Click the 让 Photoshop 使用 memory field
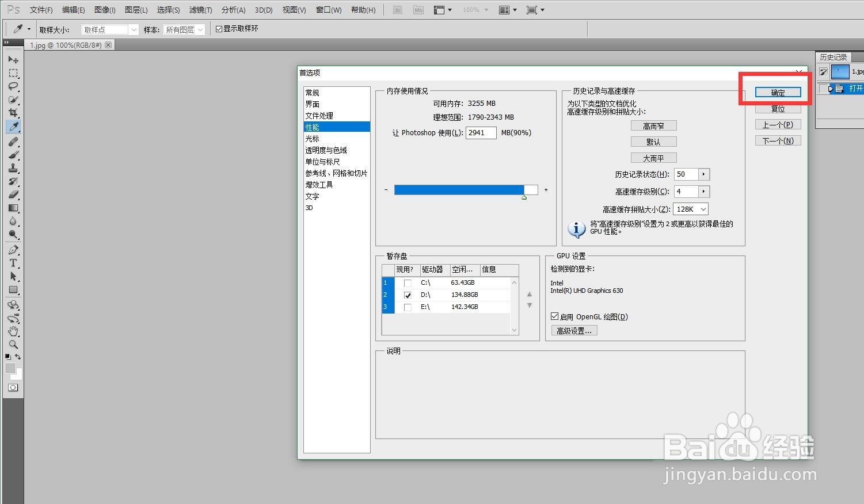Image resolution: width=864 pixels, height=504 pixels. tap(481, 133)
